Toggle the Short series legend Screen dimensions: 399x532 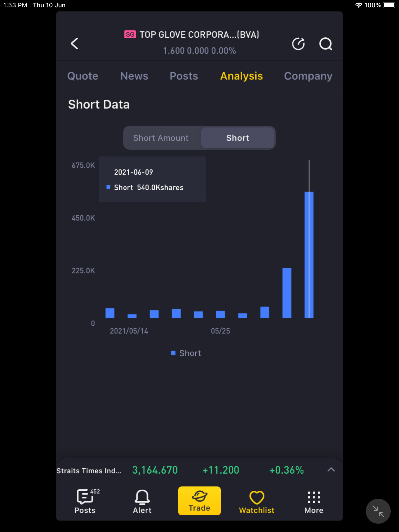coord(186,353)
